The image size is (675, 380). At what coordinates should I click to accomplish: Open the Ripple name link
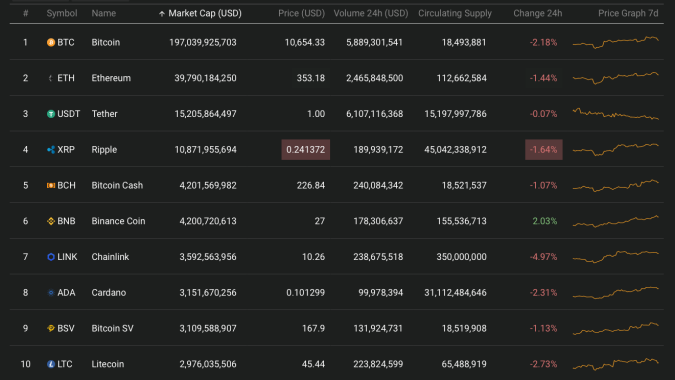pos(104,149)
